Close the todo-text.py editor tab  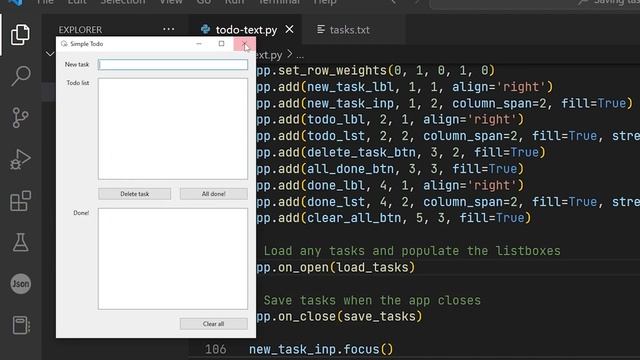(x=289, y=29)
